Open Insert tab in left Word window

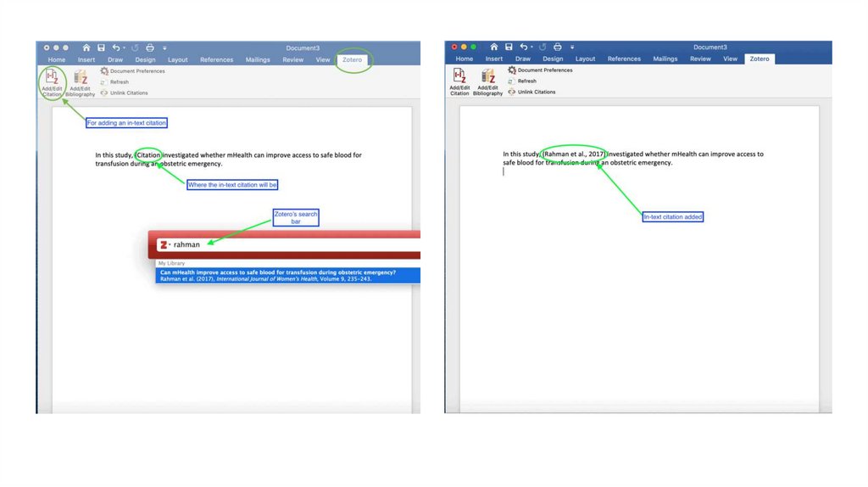[86, 60]
